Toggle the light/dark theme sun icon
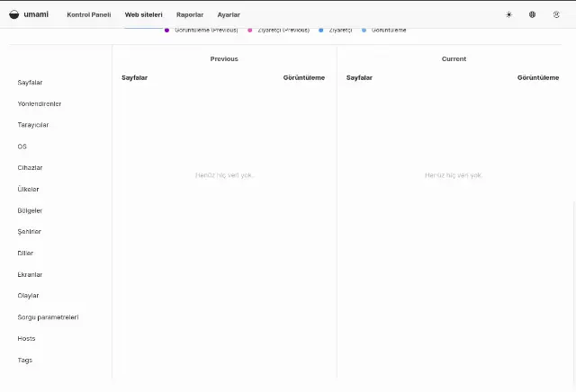The image size is (576, 392). pos(508,14)
